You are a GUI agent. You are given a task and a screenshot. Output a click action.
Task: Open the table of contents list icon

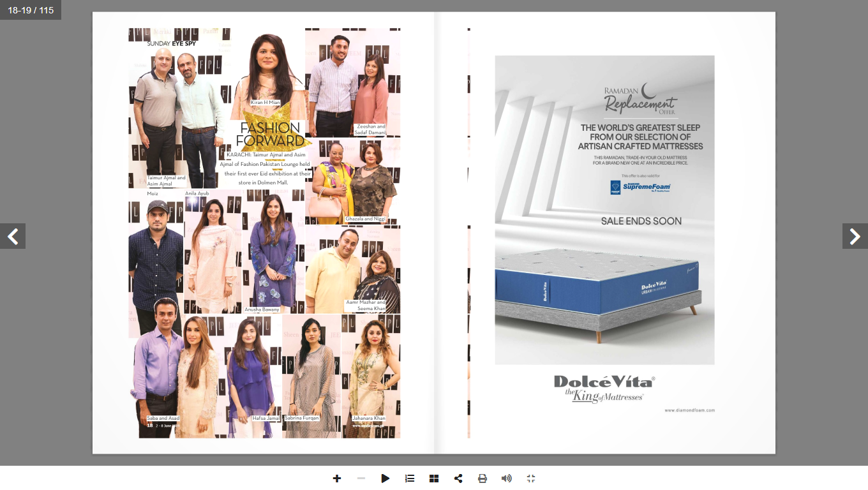click(410, 479)
